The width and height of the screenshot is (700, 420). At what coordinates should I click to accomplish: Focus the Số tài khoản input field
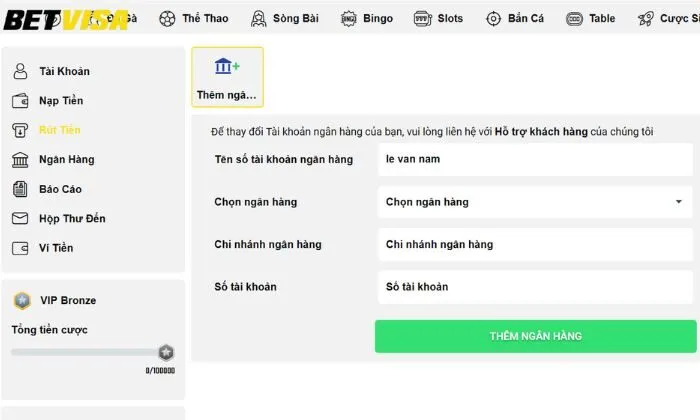click(x=534, y=287)
